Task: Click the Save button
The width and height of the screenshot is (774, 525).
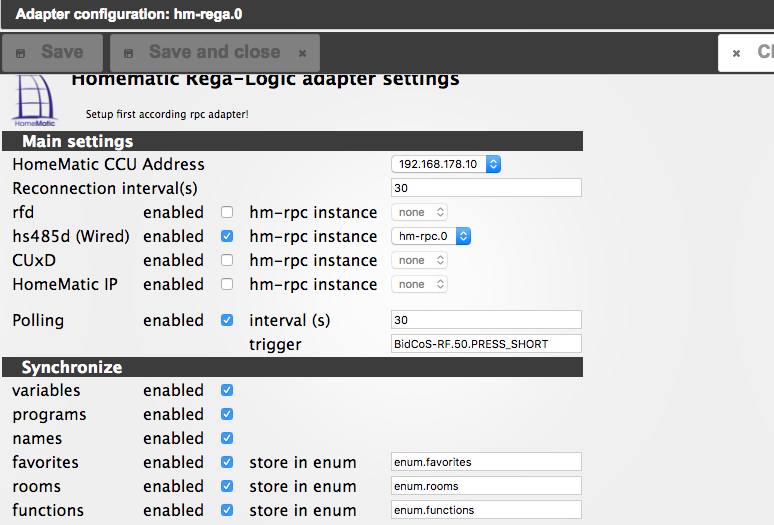Action: pos(52,53)
